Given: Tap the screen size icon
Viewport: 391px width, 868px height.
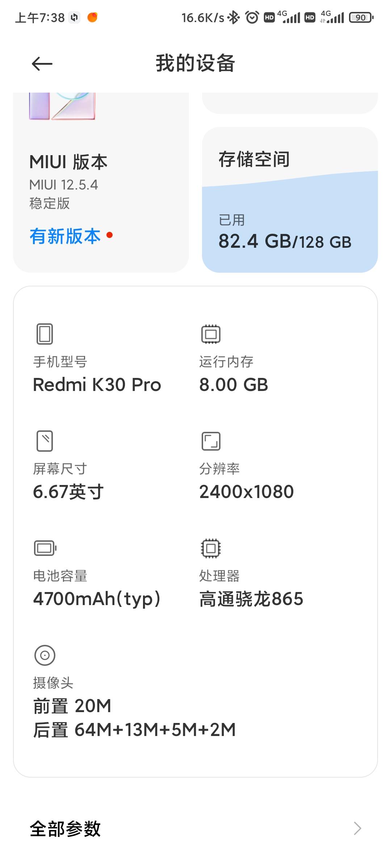Looking at the screenshot, I should [x=45, y=441].
